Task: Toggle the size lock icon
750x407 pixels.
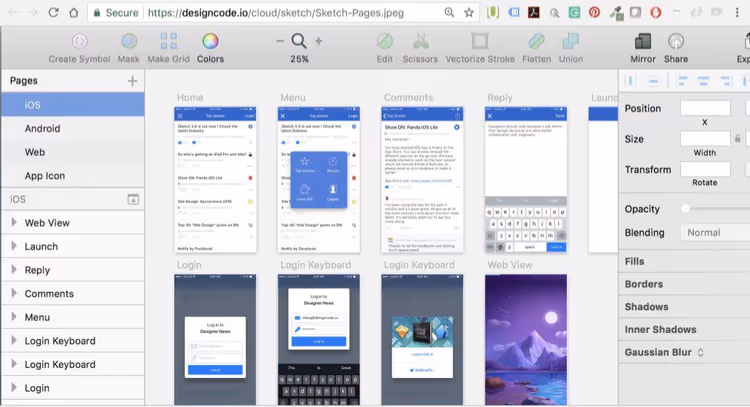Action: (x=738, y=139)
